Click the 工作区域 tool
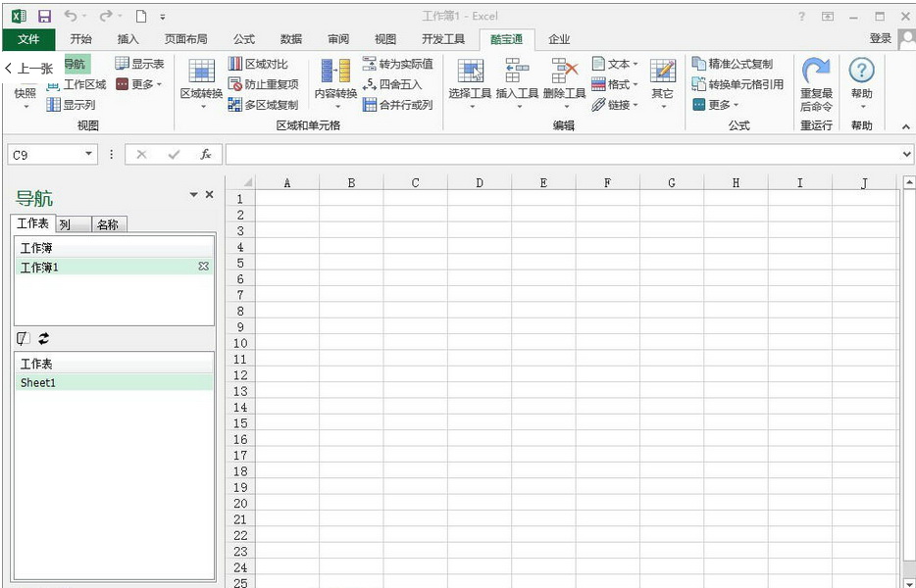 (x=76, y=84)
